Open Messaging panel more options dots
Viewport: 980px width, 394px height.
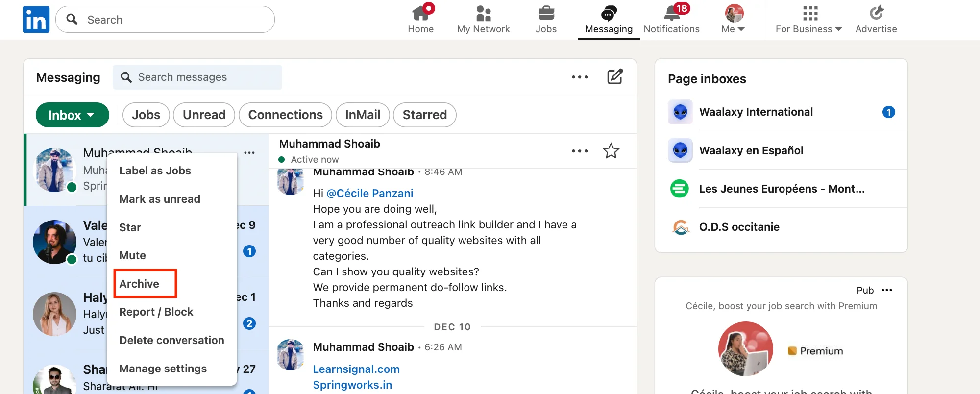coord(580,77)
